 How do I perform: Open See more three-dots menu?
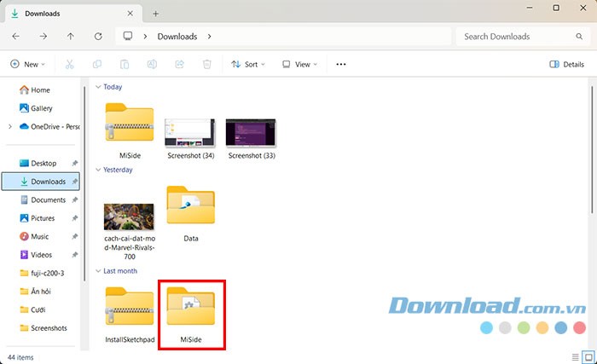point(341,64)
